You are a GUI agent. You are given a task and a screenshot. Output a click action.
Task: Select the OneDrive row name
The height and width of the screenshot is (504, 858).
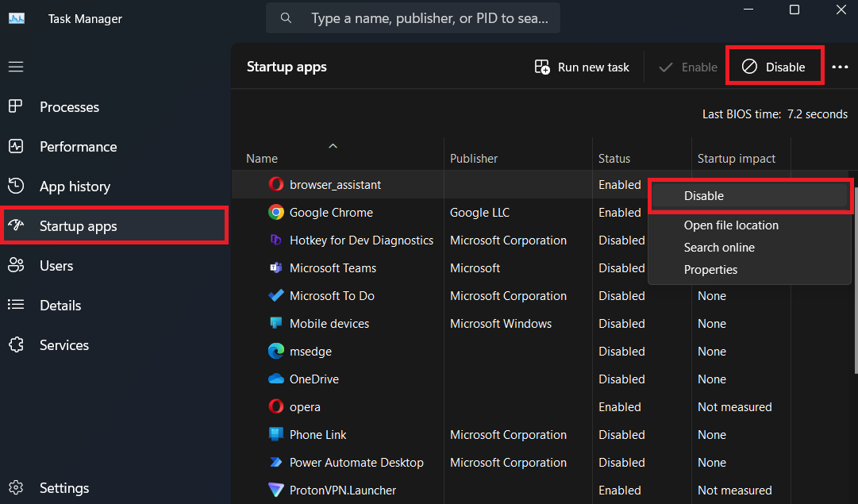tap(314, 379)
